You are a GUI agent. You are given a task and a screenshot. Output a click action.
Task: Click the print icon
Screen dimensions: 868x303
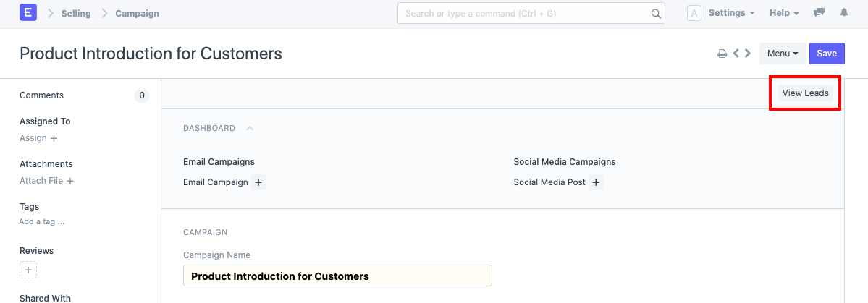(722, 54)
